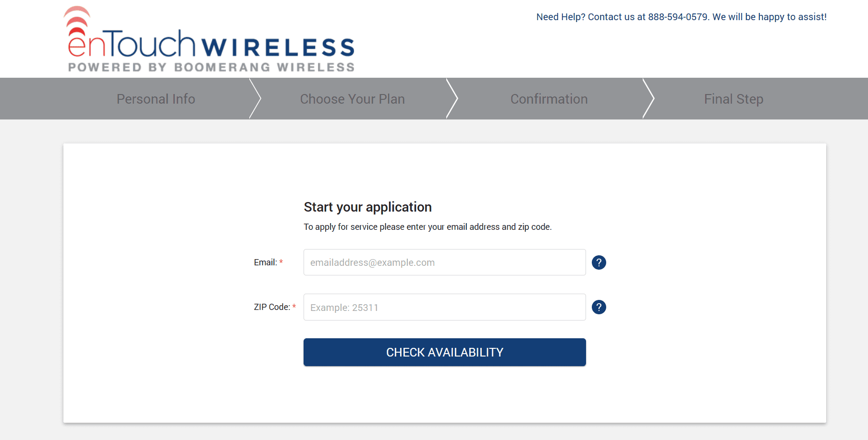Open the Final Step tab
The width and height of the screenshot is (868, 440).
tap(734, 99)
